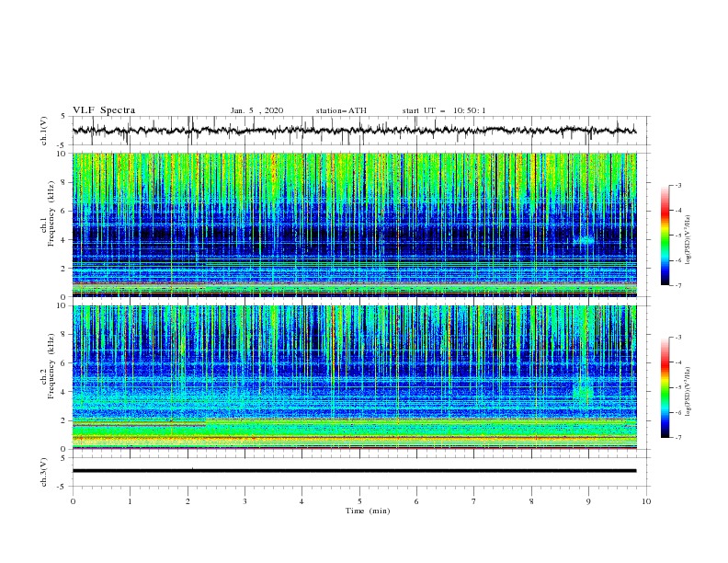
Task: Click the "9" tick on the time axis
Action: point(588,501)
